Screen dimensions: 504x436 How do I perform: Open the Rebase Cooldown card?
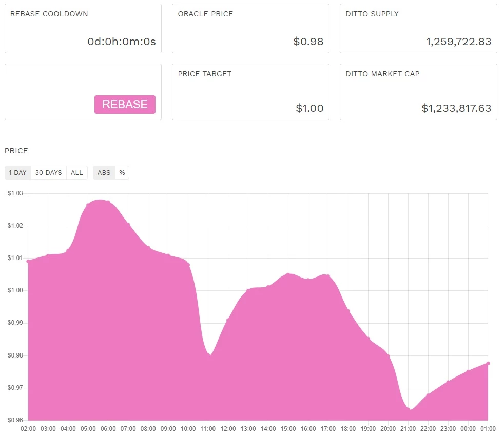click(x=83, y=29)
